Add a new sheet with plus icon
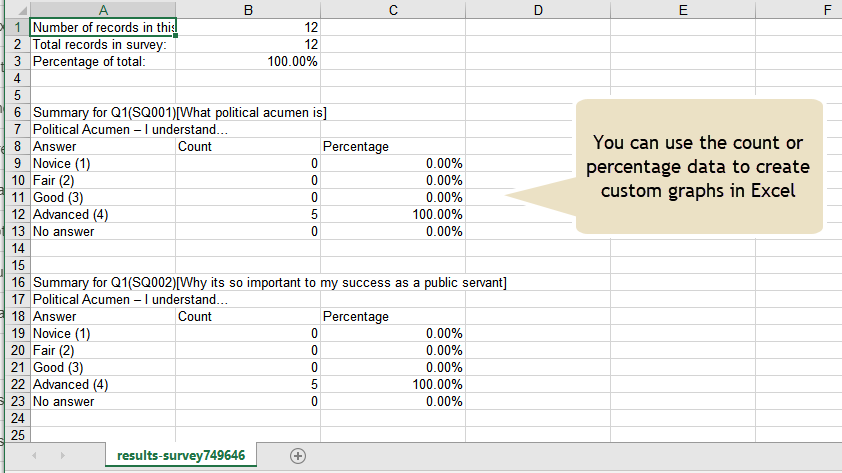 [297, 456]
